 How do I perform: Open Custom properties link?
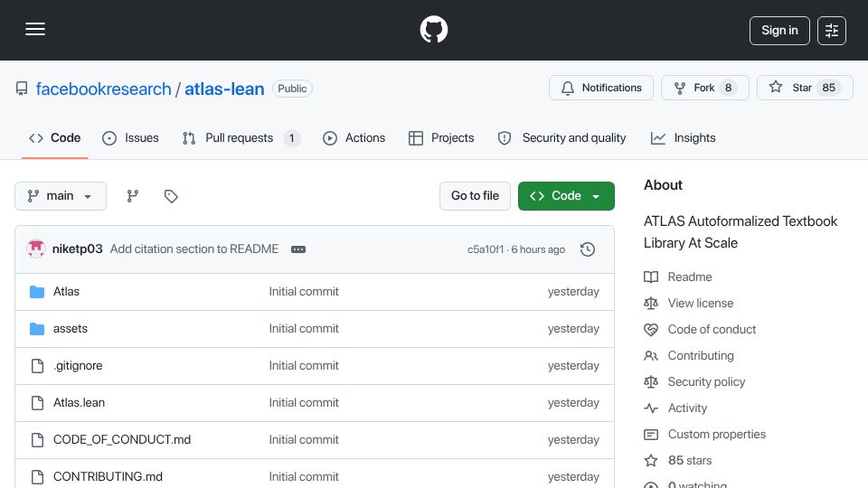point(704,435)
